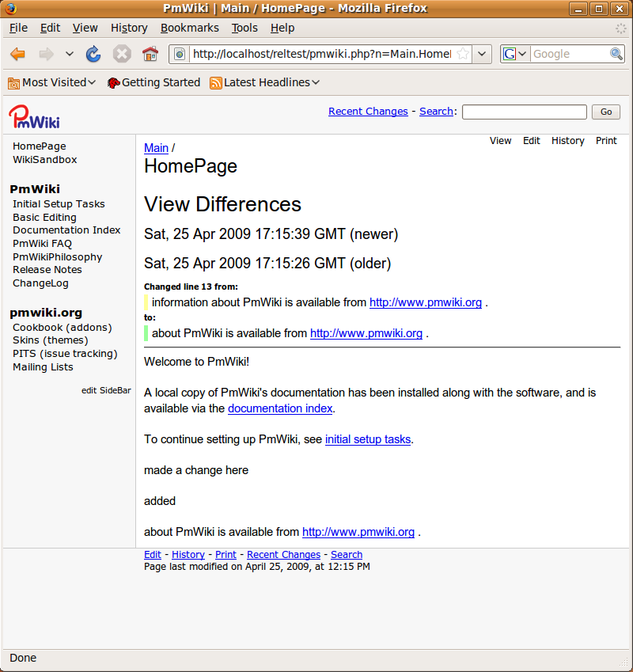This screenshot has width=633, height=672.
Task: Open ChangeLog sidebar link
Action: pyautogui.click(x=40, y=283)
